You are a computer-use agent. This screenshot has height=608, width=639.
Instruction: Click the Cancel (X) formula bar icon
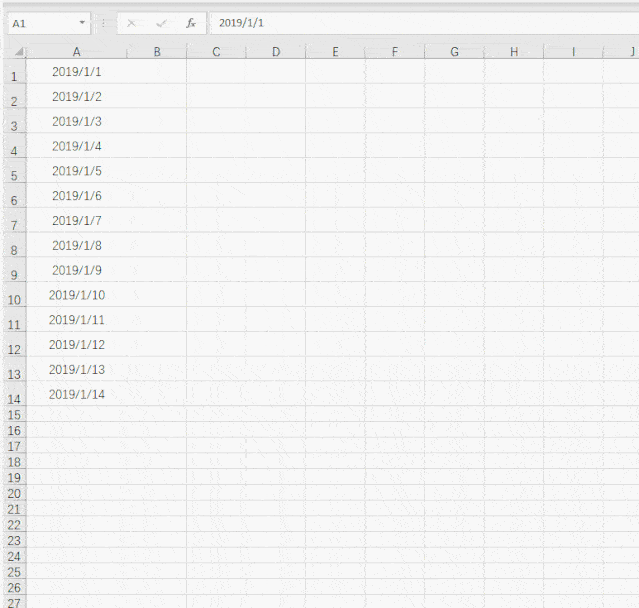[x=131, y=23]
